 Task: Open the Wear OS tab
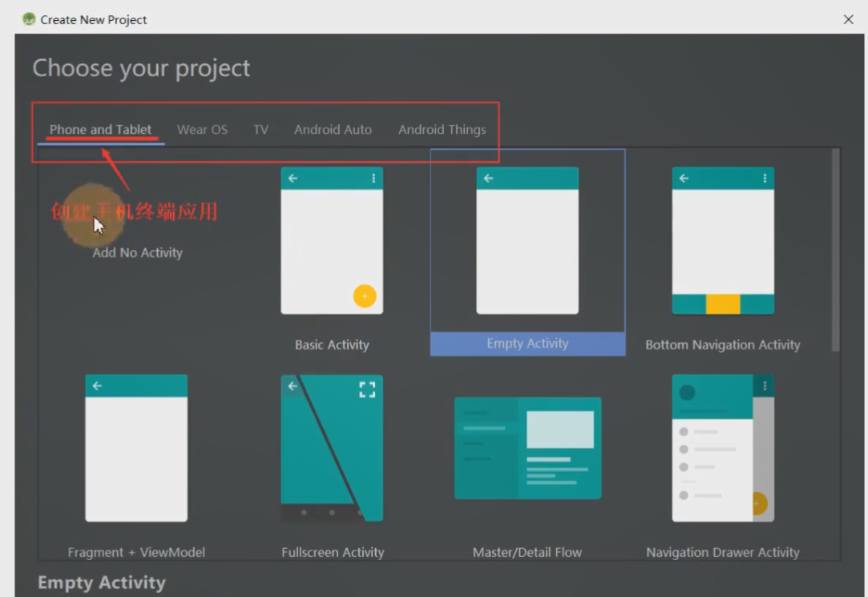pyautogui.click(x=202, y=129)
